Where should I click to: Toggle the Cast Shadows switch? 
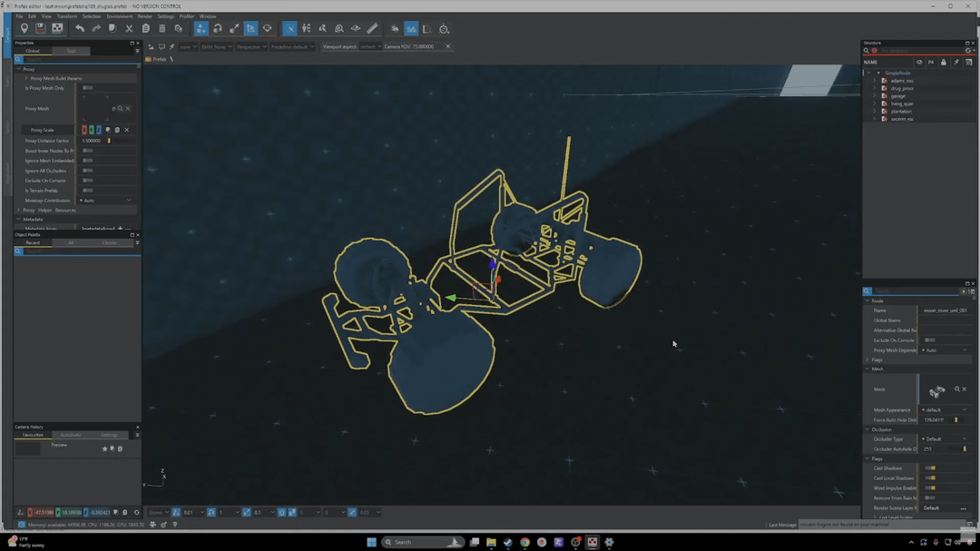(x=930, y=468)
